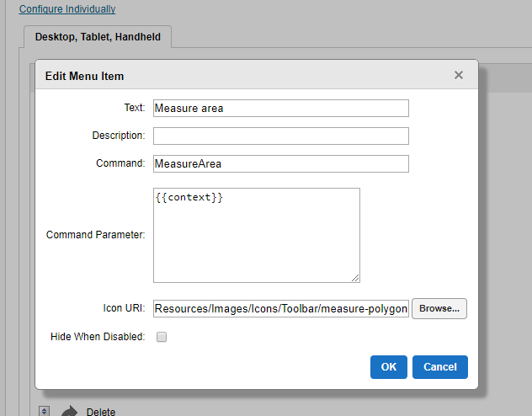Click the reorder arrows icon beside Delete
532x416 pixels.
click(44, 411)
